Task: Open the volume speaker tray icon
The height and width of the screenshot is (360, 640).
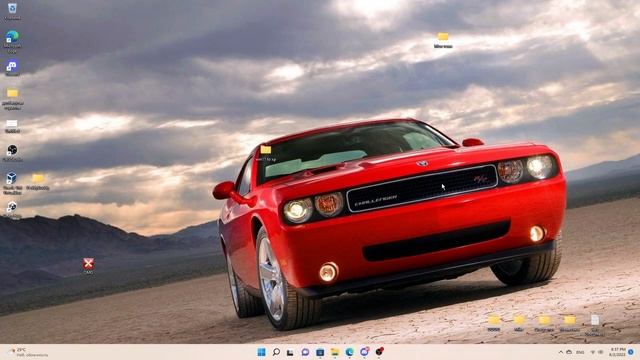Action: click(600, 352)
